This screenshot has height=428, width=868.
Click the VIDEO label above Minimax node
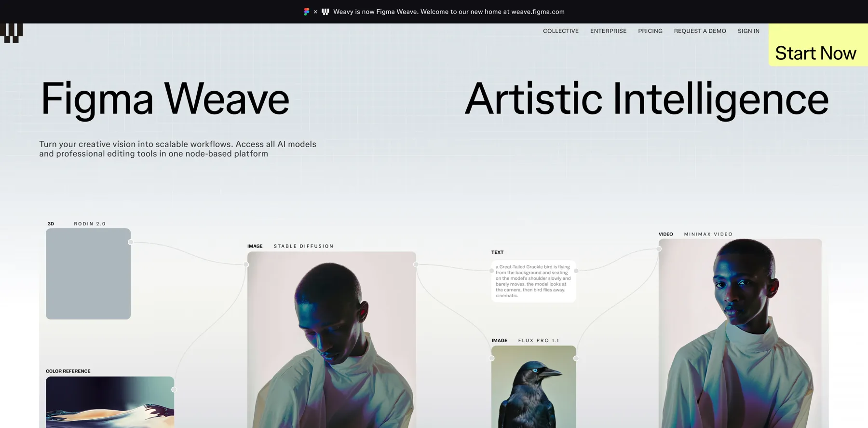(x=666, y=234)
